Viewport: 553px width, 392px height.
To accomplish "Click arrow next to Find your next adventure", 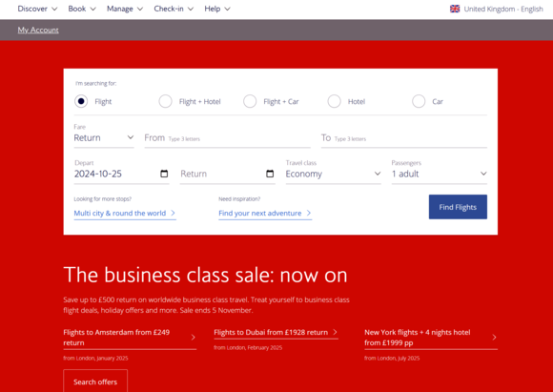I will 309,213.
